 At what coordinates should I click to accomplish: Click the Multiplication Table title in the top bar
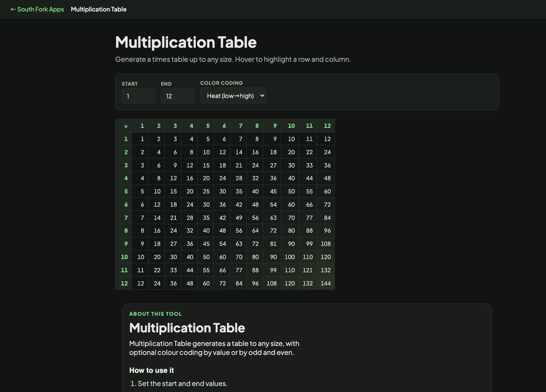[99, 9]
